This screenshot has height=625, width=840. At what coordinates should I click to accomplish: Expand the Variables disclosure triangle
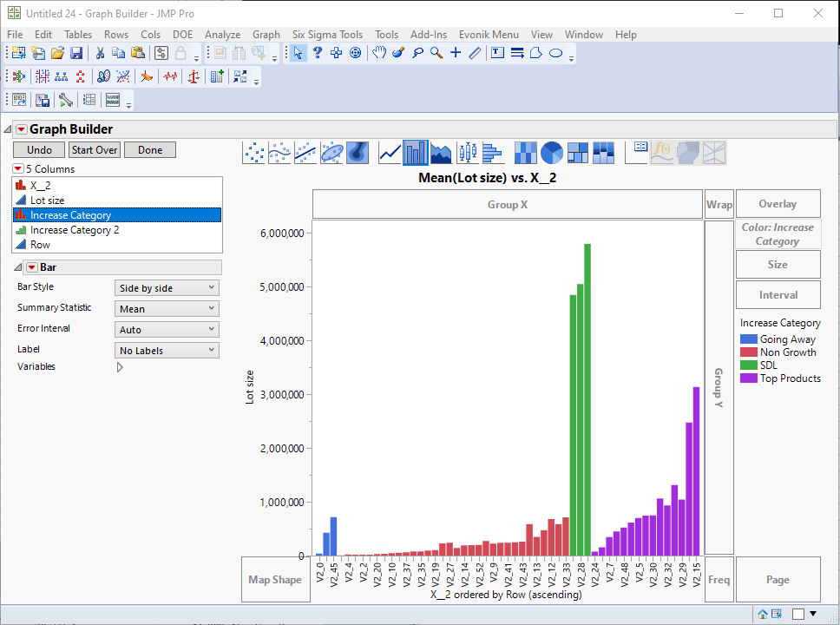coord(120,367)
